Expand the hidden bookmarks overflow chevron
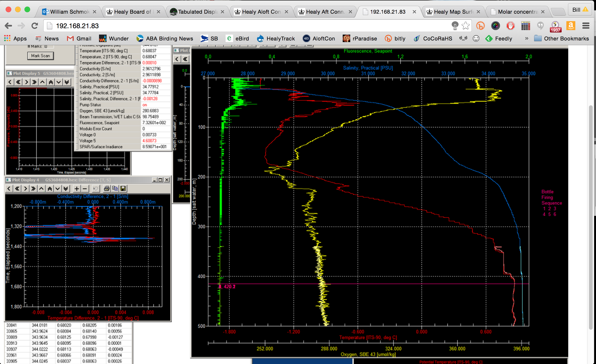 point(526,39)
